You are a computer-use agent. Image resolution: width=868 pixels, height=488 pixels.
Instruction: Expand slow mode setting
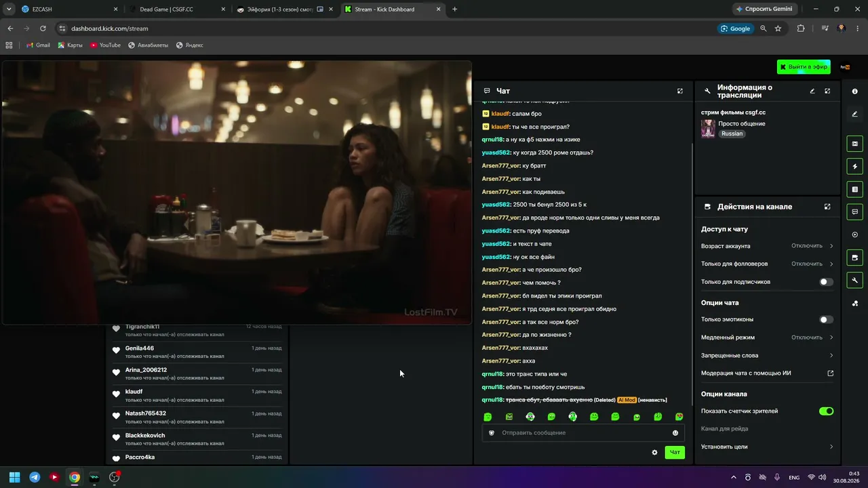pos(767,338)
